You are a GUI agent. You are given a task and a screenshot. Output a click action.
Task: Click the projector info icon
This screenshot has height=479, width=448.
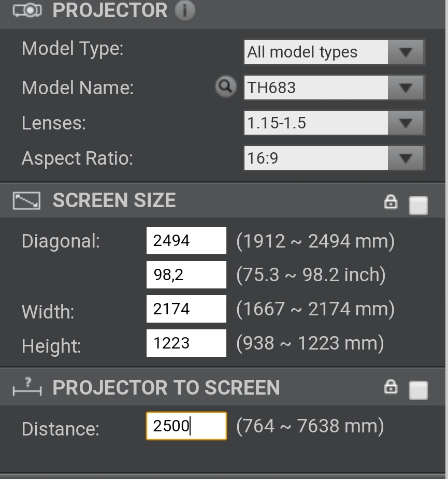point(185,11)
